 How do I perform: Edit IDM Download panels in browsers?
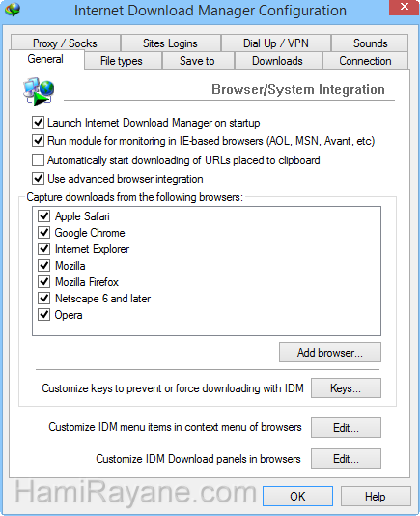[346, 458]
